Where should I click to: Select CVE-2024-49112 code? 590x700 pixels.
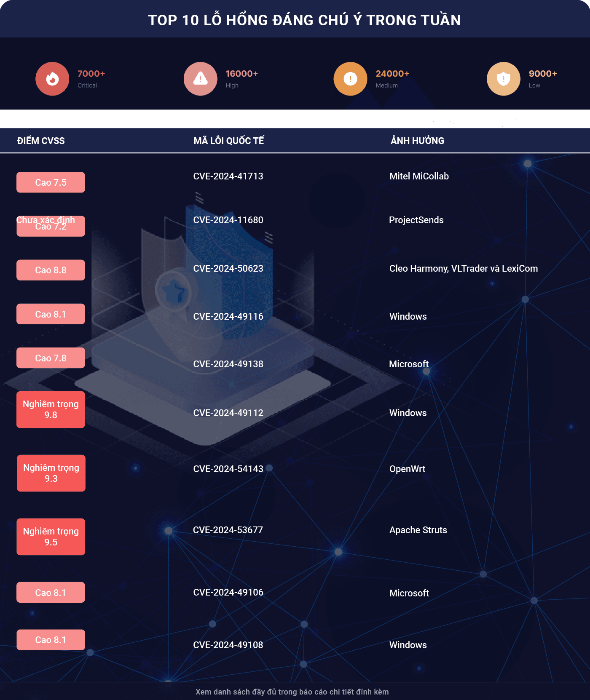click(x=228, y=413)
